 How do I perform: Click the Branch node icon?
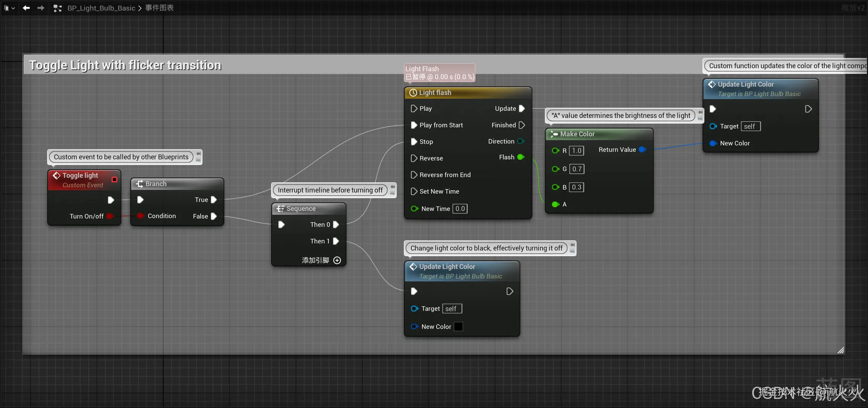(140, 184)
